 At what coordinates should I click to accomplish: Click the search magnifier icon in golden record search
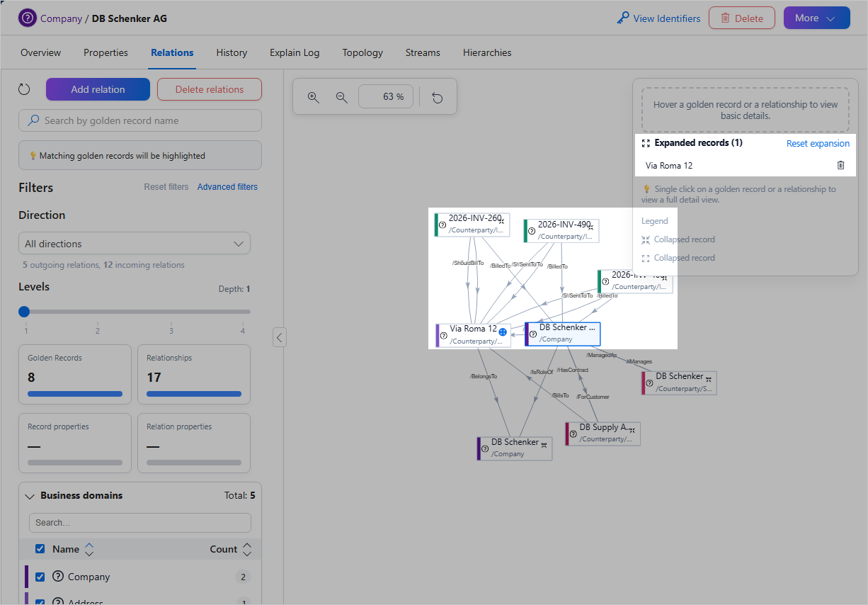pos(33,120)
